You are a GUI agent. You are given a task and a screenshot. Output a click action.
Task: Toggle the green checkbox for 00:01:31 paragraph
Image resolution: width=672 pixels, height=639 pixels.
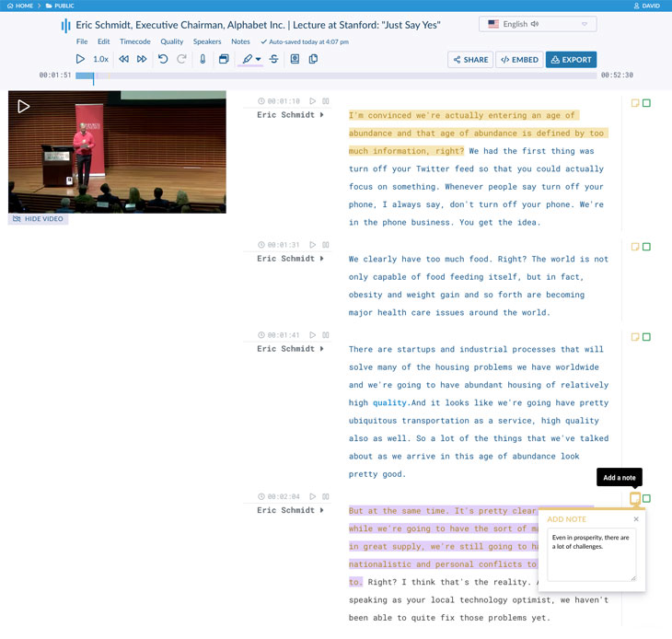coord(646,247)
